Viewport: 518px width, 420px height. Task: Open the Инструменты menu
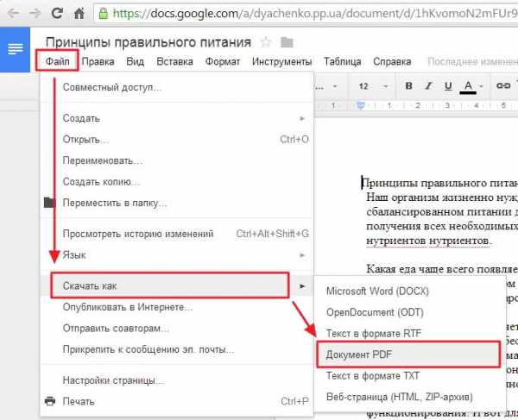281,61
